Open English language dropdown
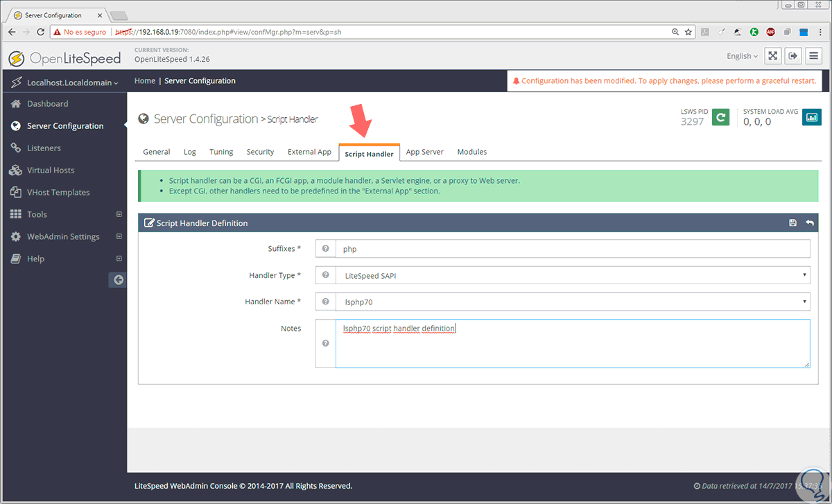The width and height of the screenshot is (832, 504). click(742, 56)
